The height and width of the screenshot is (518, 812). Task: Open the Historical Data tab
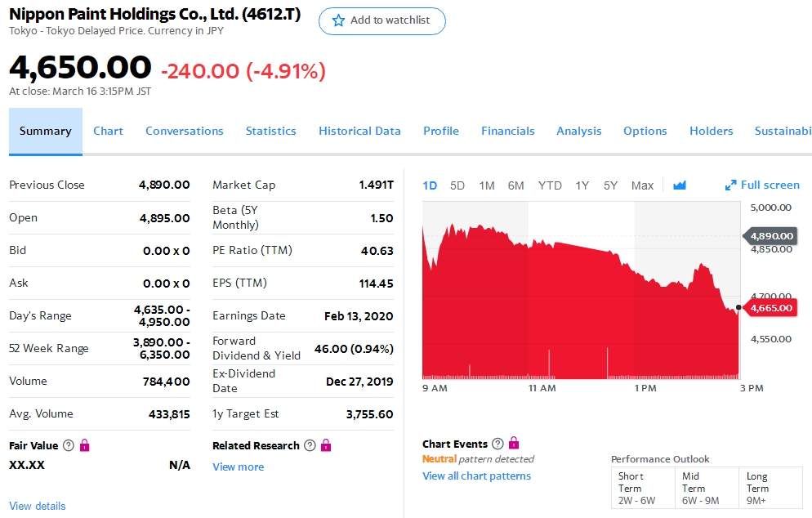(359, 131)
